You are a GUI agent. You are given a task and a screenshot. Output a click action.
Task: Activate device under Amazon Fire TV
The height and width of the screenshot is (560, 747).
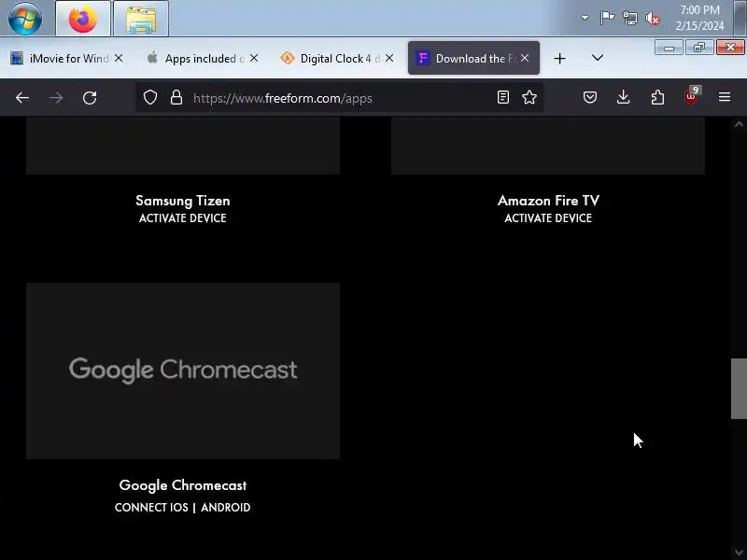(x=548, y=218)
